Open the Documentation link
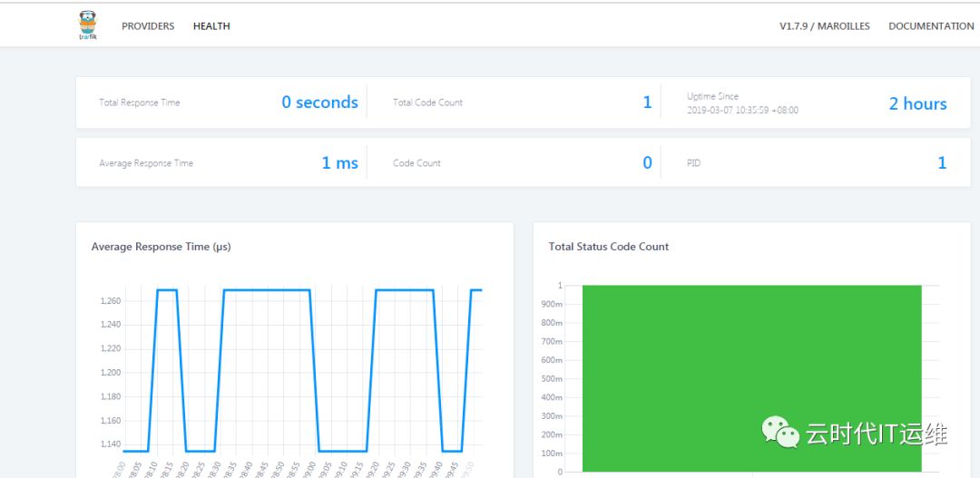The width and height of the screenshot is (980, 478). click(x=931, y=26)
